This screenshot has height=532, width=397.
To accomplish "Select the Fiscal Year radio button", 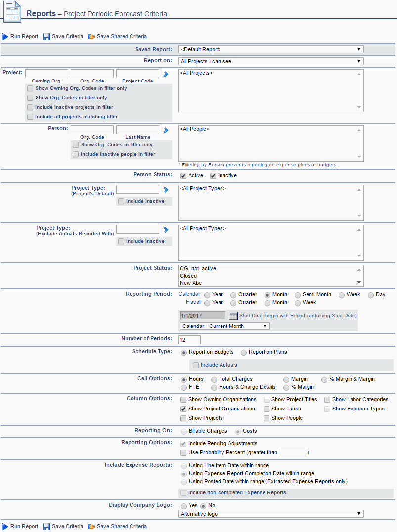I will point(207,303).
